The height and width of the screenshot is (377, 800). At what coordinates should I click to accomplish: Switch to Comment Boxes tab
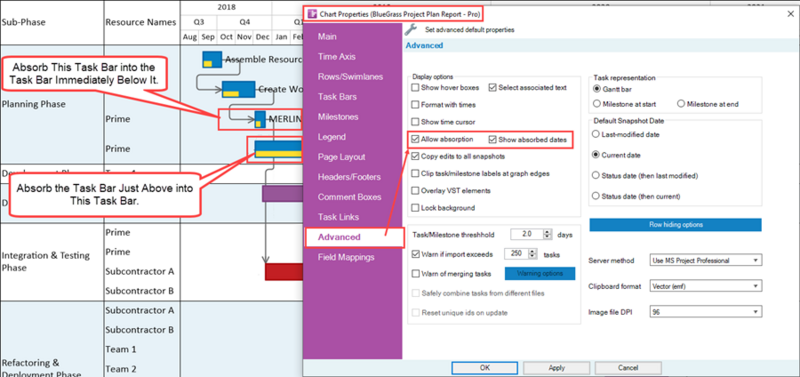point(349,197)
